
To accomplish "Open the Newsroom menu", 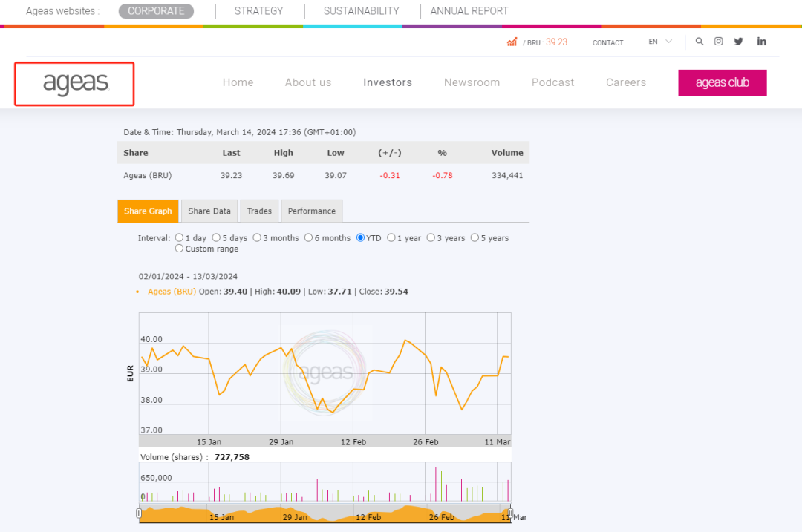I will coord(472,82).
